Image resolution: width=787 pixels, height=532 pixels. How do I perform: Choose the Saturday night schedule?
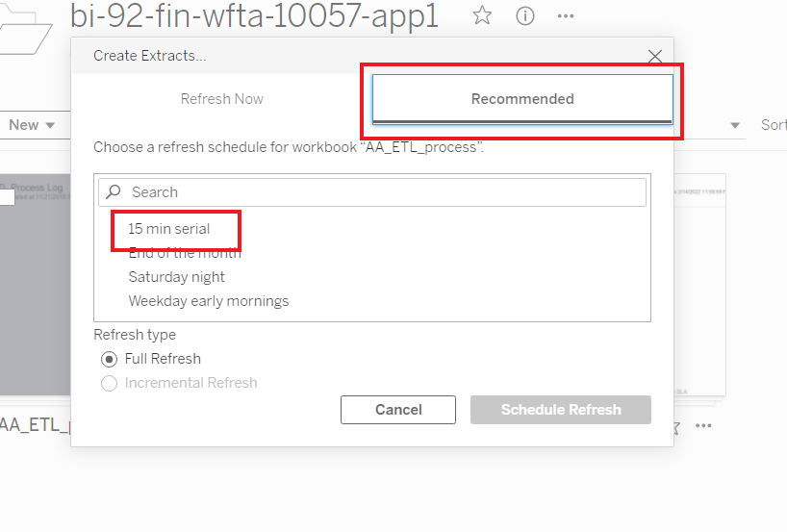pyautogui.click(x=176, y=277)
